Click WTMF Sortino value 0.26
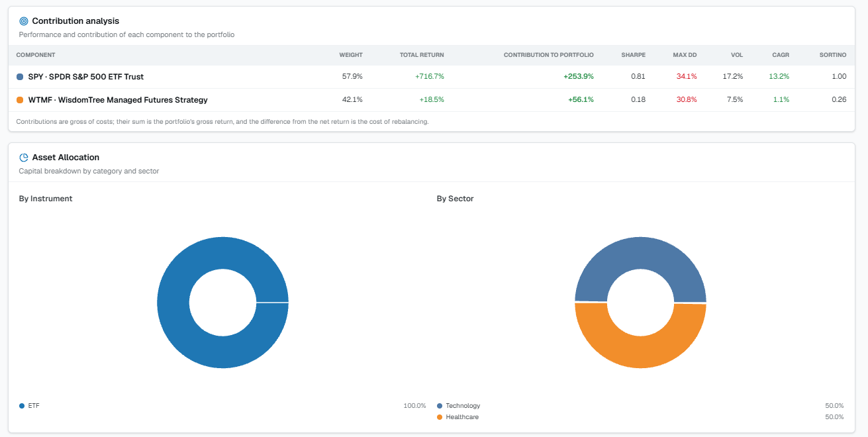 (839, 100)
